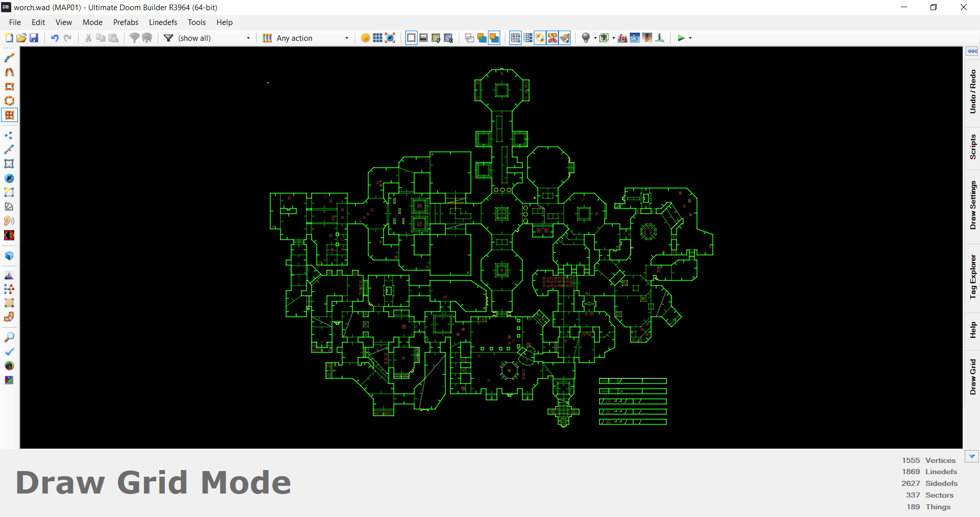Click the Redo arrow icon
This screenshot has height=517, width=980.
tap(67, 38)
